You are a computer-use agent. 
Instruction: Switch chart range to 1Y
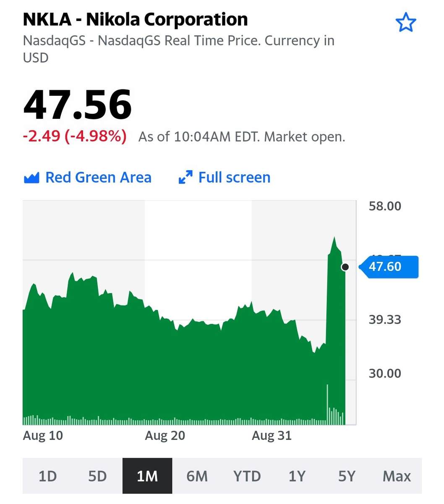[297, 476]
